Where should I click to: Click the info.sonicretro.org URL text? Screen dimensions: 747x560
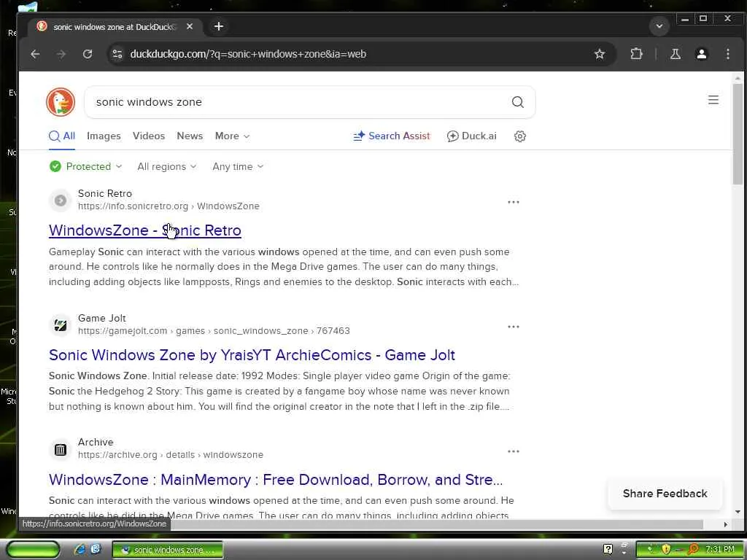[x=169, y=206]
